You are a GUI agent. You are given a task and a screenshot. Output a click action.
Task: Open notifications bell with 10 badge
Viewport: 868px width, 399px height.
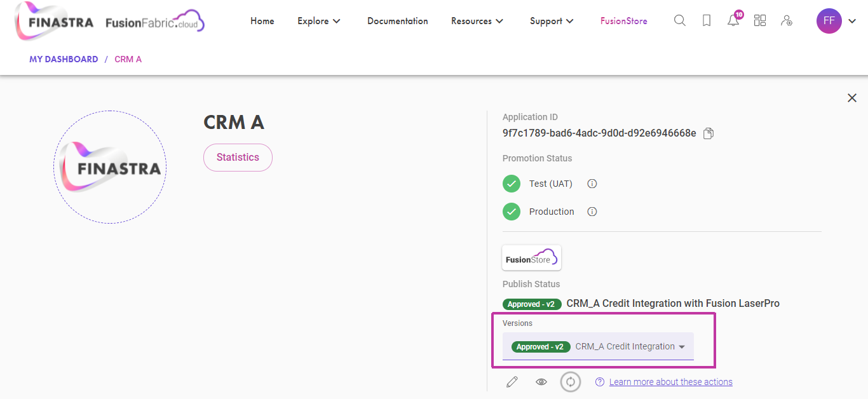point(734,20)
